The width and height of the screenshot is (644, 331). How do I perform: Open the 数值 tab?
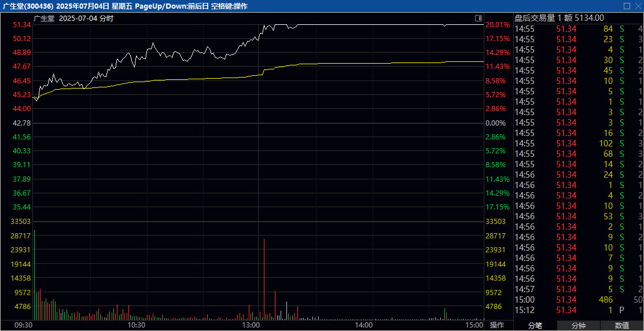click(x=622, y=326)
